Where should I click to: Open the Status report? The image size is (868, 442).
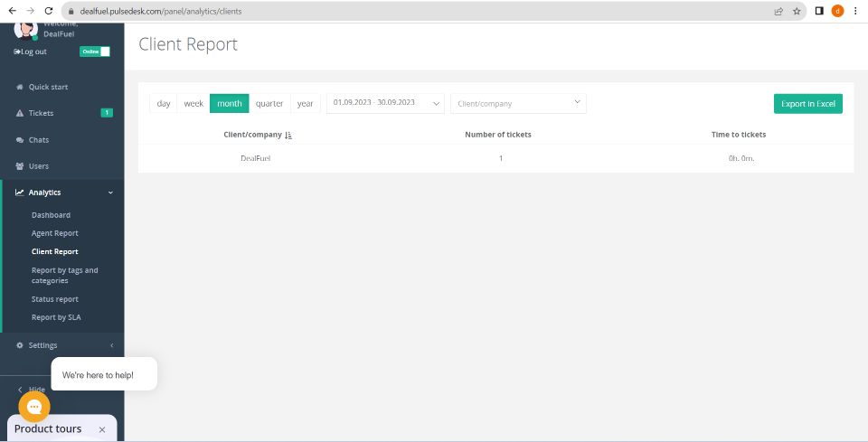click(55, 299)
